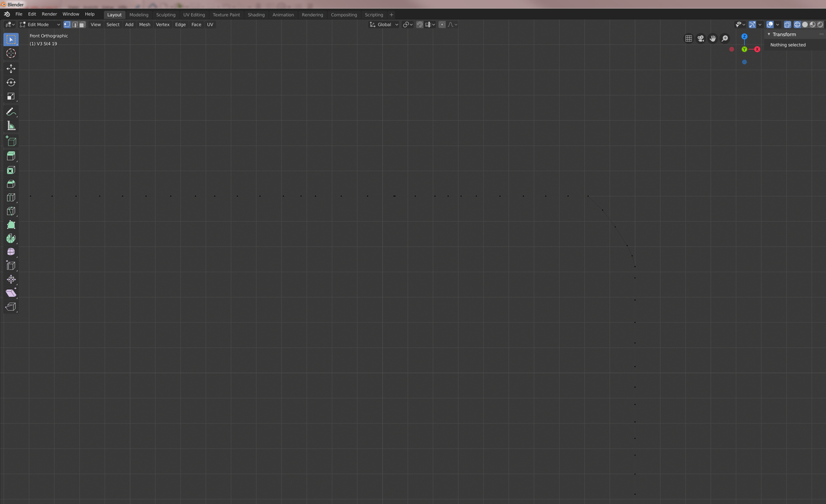Toggle perspective/orthographic grid view button

click(x=689, y=39)
